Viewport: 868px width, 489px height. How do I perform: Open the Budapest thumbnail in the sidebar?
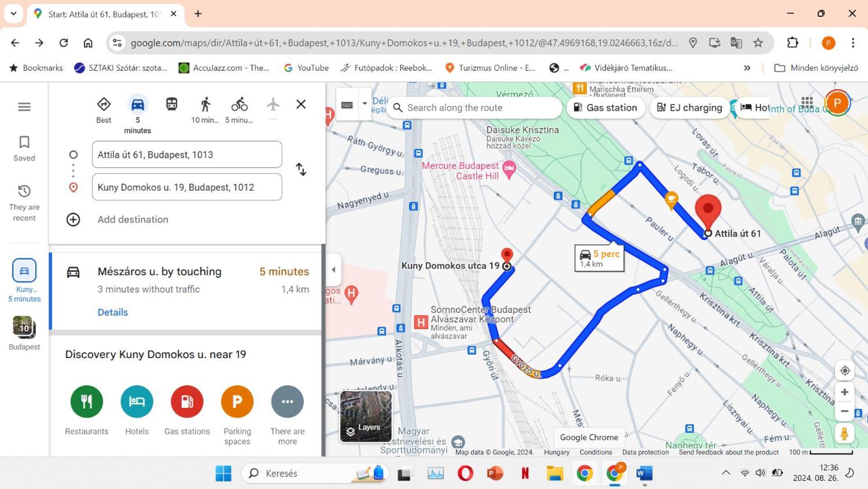click(24, 333)
